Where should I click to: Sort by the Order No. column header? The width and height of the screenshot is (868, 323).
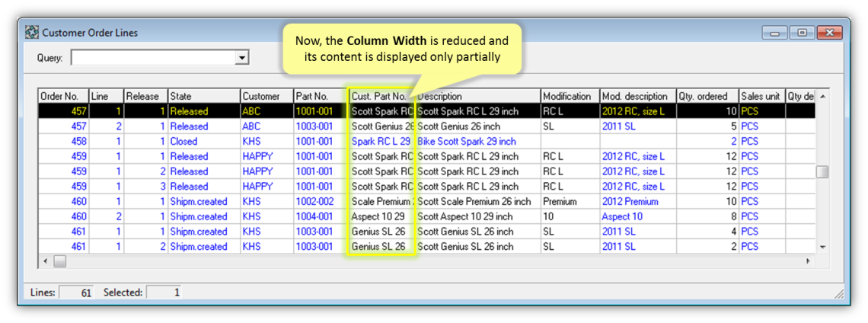[63, 97]
